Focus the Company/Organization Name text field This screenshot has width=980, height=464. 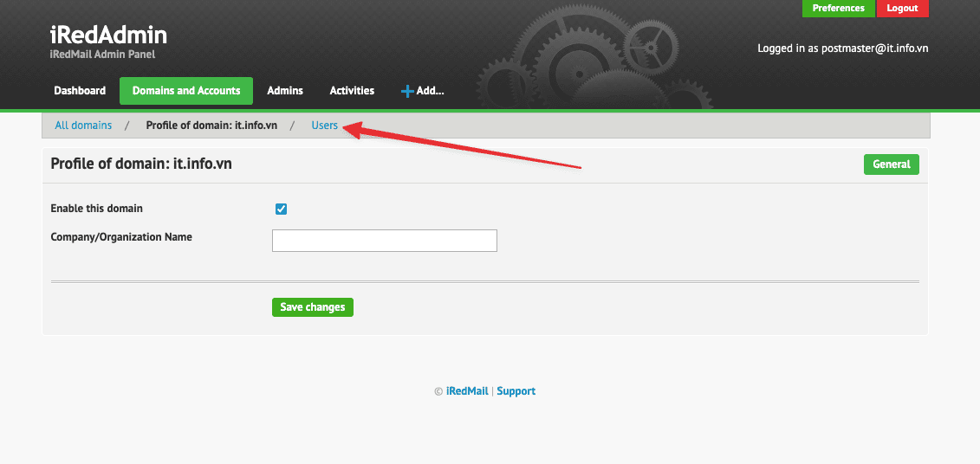(385, 241)
